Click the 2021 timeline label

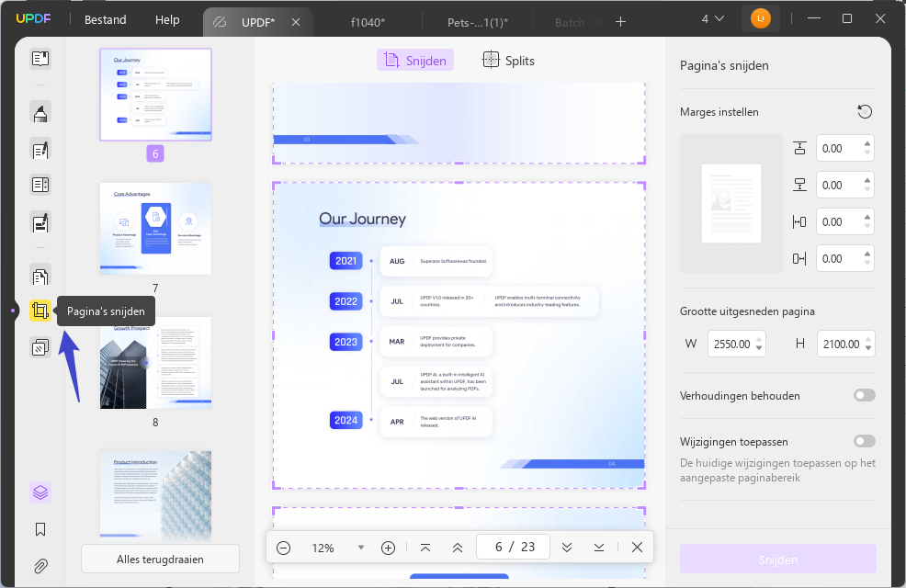(x=345, y=261)
